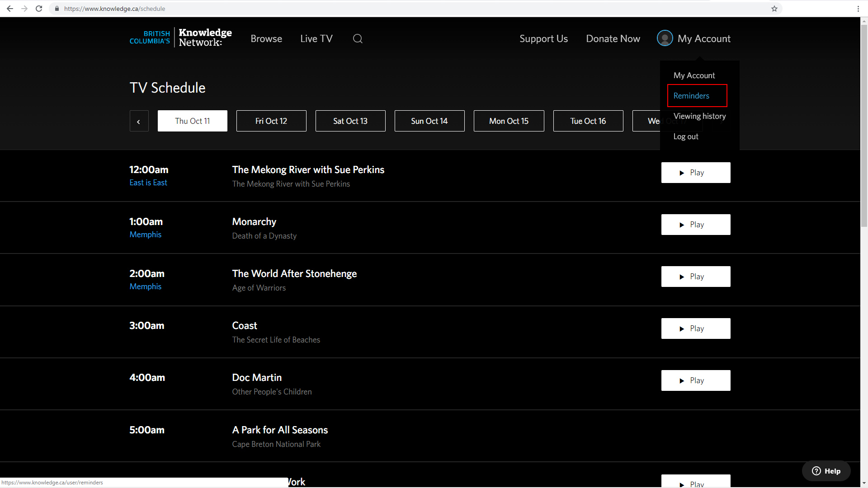Click the browser forward arrow

click(x=24, y=9)
